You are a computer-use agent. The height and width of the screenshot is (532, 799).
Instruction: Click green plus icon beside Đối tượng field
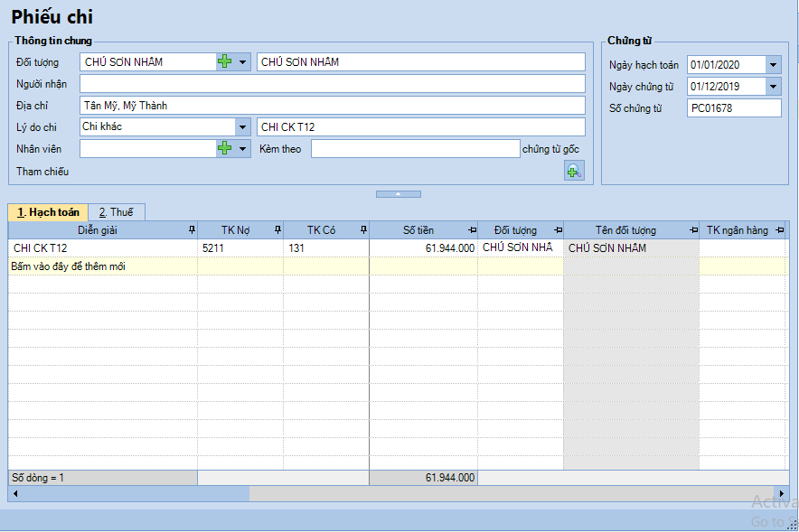[x=224, y=61]
